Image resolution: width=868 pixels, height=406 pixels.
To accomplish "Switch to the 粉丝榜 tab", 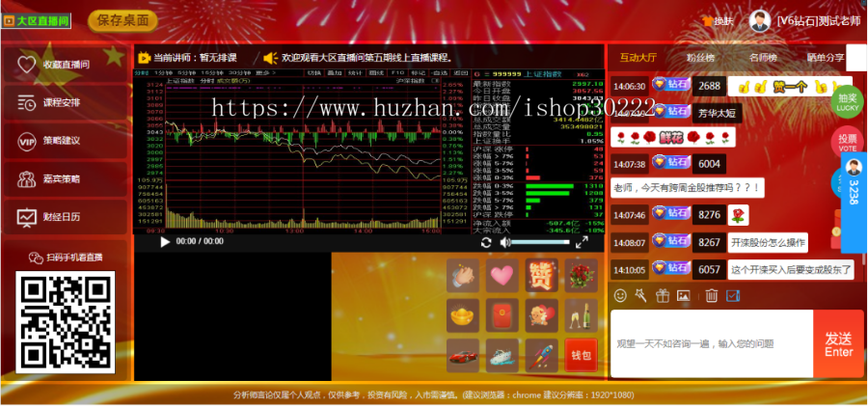I will (700, 58).
